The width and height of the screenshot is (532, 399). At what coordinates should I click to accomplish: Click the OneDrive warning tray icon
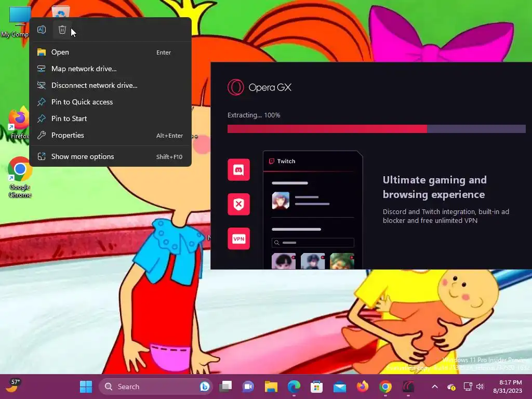[x=451, y=387]
